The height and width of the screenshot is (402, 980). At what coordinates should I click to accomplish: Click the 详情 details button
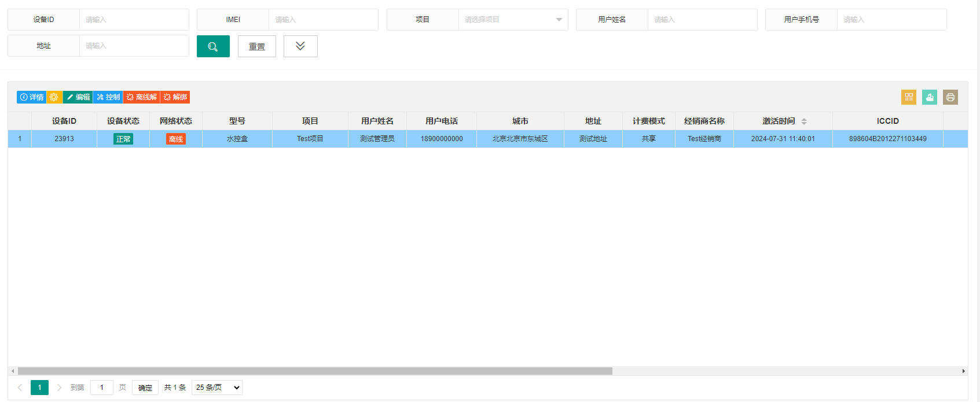tap(32, 97)
